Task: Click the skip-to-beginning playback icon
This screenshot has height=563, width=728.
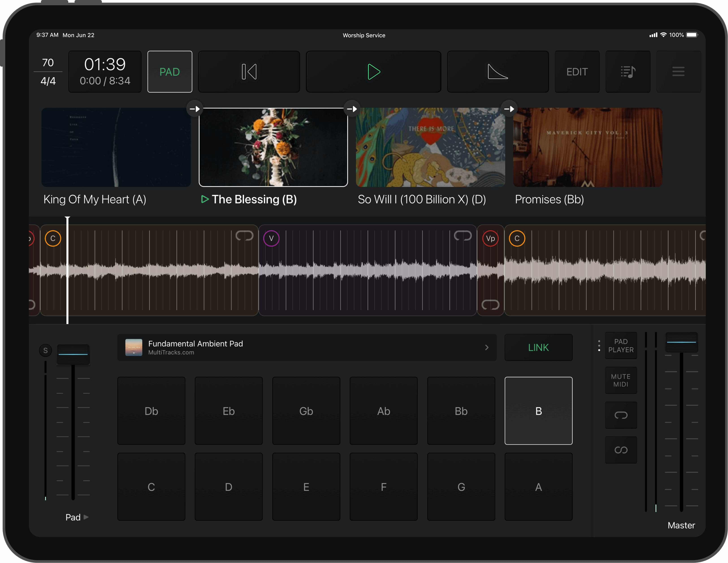Action: point(249,71)
